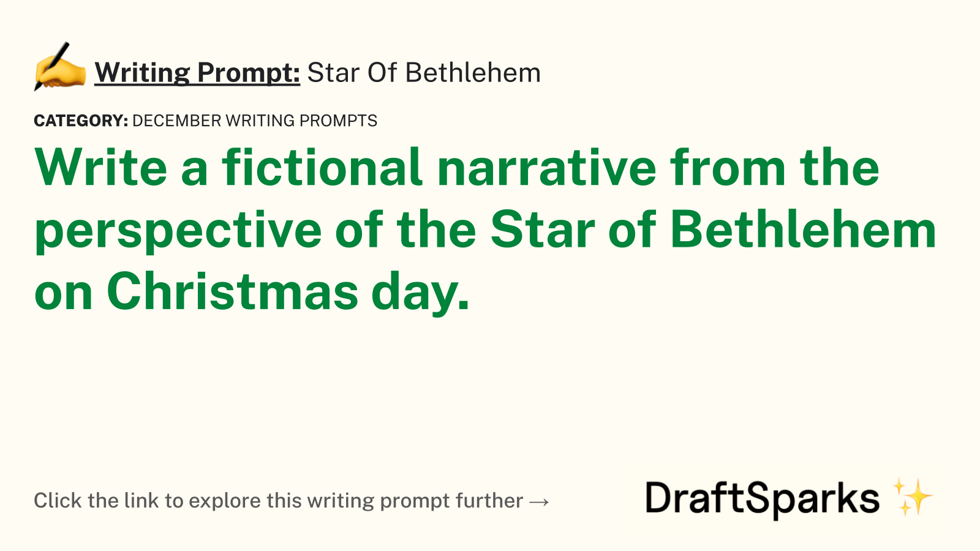The width and height of the screenshot is (980, 551).
Task: Click the line 'on Christmas day.'
Action: point(252,293)
